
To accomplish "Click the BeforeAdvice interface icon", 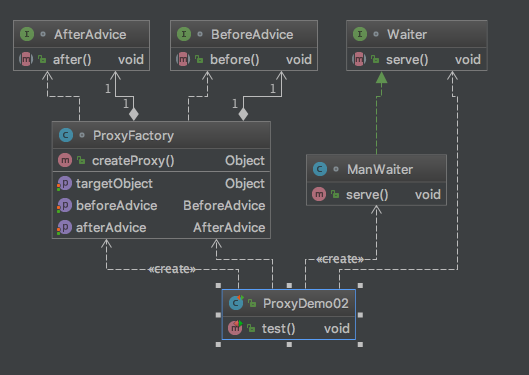I will 184,34.
